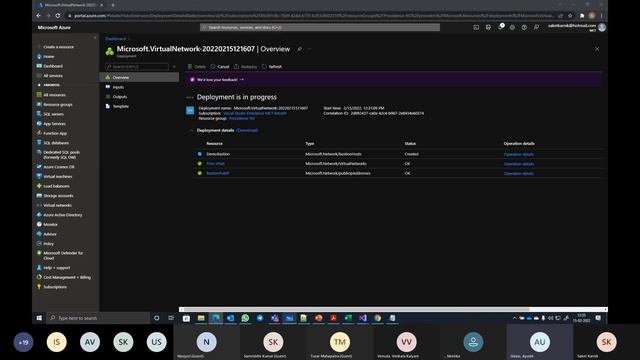This screenshot has height=360, width=640.
Task: Open the Download deployment details link
Action: pos(247,130)
